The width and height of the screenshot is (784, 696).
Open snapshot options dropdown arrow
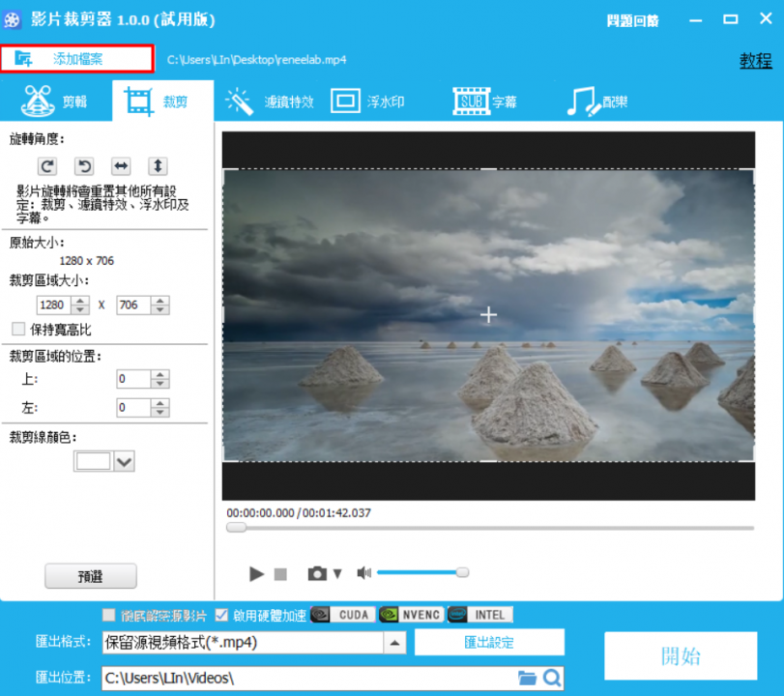point(337,573)
